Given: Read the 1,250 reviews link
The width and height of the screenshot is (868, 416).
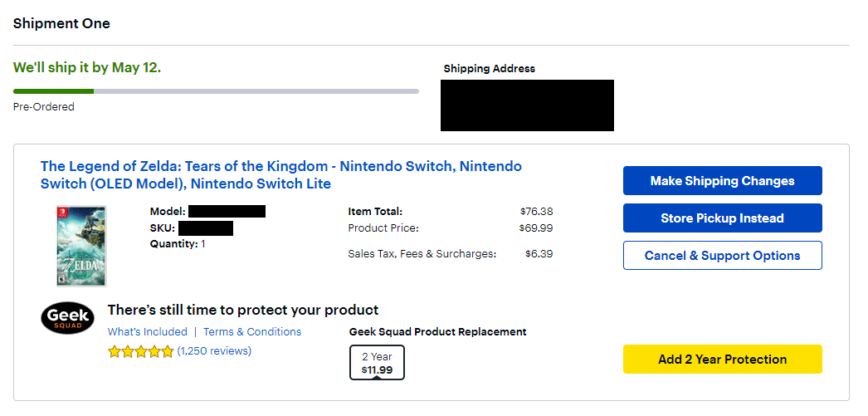Looking at the screenshot, I should [214, 350].
